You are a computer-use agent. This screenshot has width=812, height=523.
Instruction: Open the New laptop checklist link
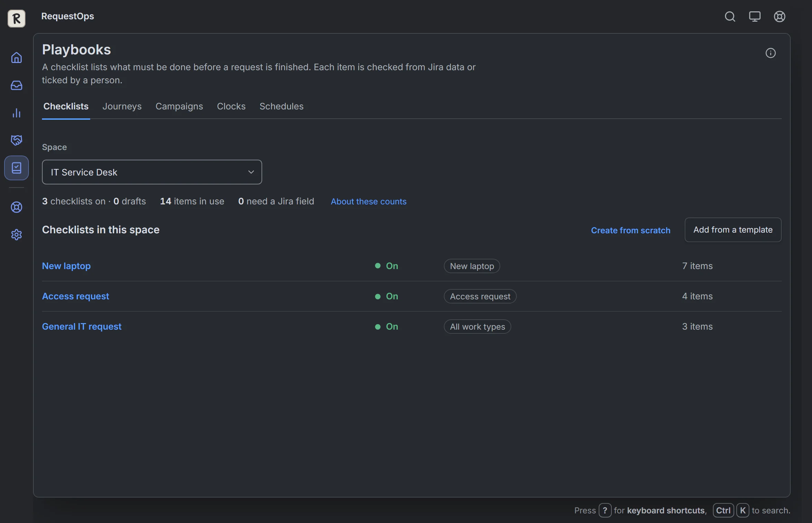coord(66,266)
